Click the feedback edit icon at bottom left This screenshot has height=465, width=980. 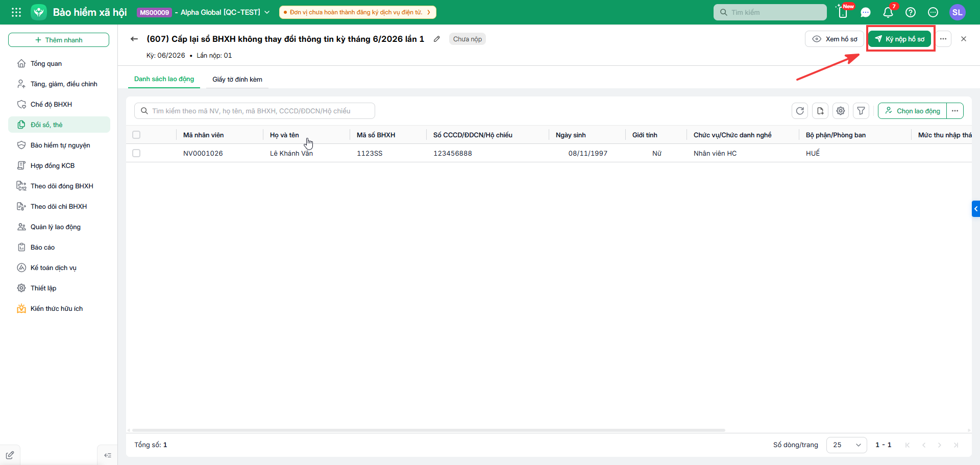tap(10, 455)
